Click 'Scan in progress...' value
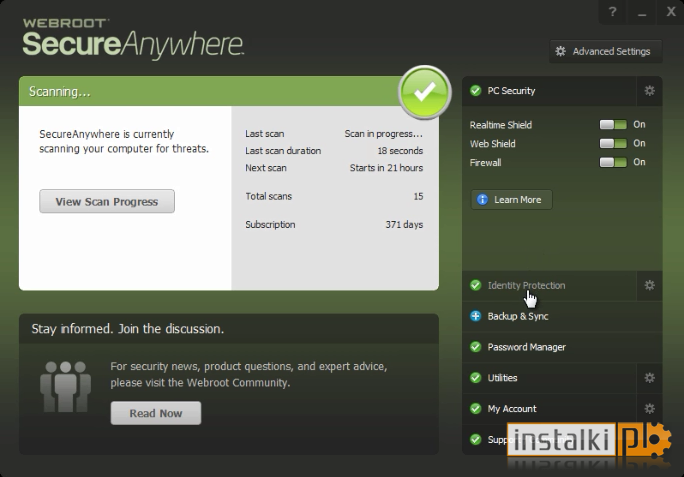This screenshot has height=477, width=684. pos(383,134)
